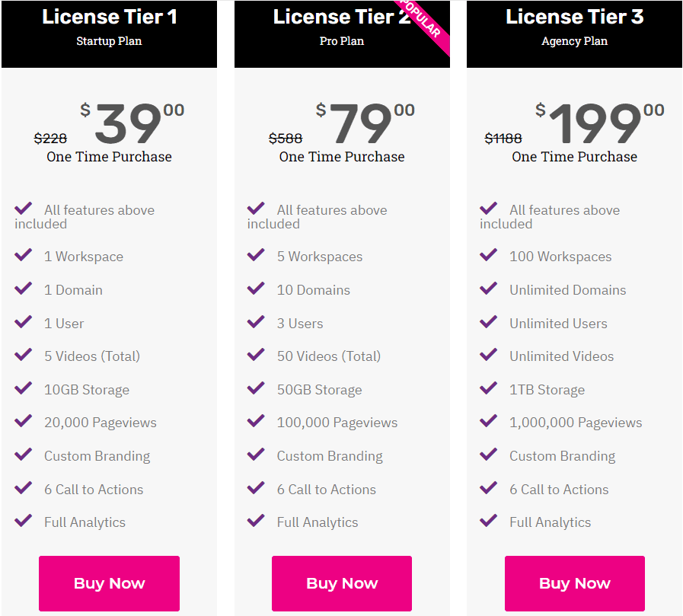This screenshot has width=683, height=616.
Task: Select the License Tier 3 header
Action: (574, 16)
